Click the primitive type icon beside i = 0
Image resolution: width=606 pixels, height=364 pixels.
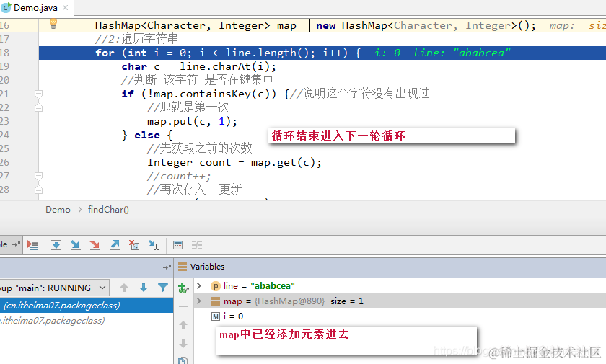click(x=216, y=316)
